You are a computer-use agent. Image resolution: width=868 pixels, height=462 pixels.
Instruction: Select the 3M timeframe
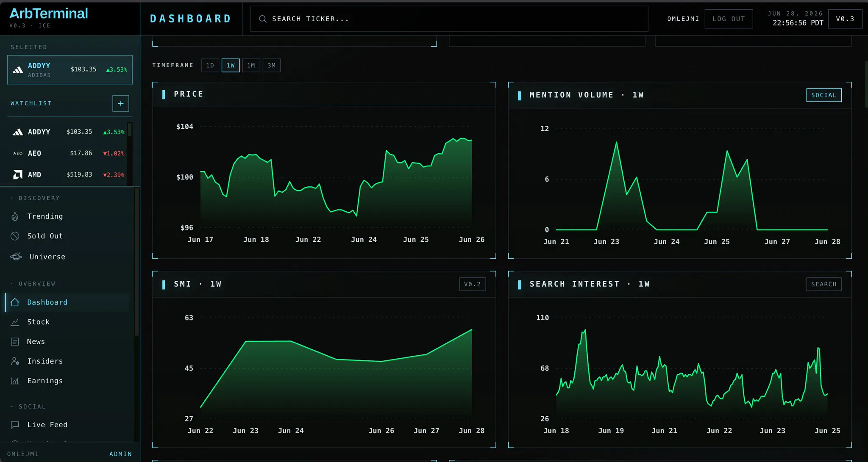(272, 65)
